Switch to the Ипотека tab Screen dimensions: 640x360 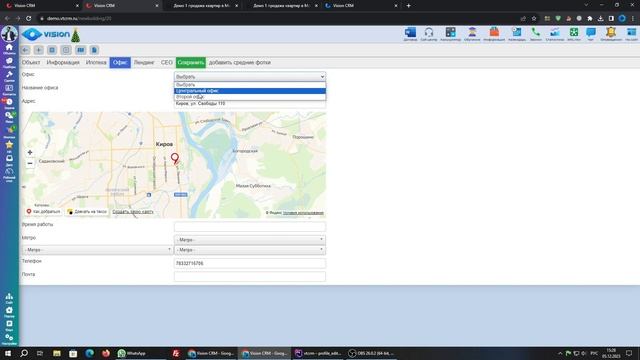(x=96, y=62)
